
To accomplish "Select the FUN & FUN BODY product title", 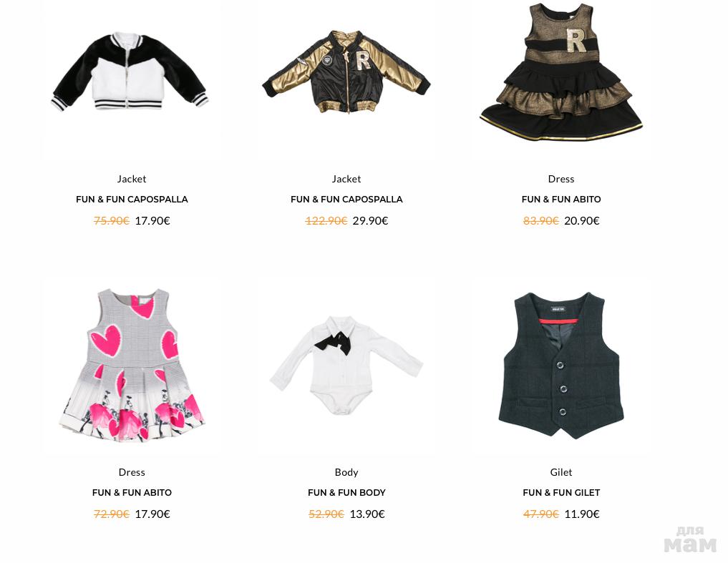I will point(346,493).
